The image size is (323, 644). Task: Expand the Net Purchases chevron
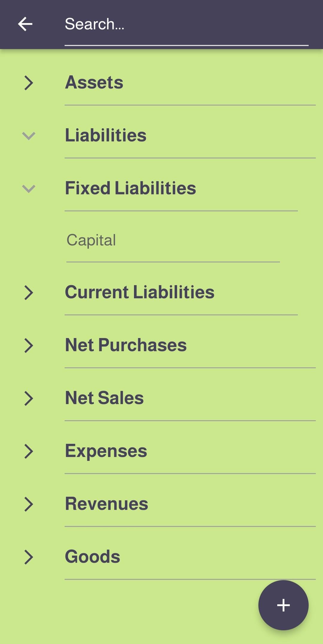[28, 345]
